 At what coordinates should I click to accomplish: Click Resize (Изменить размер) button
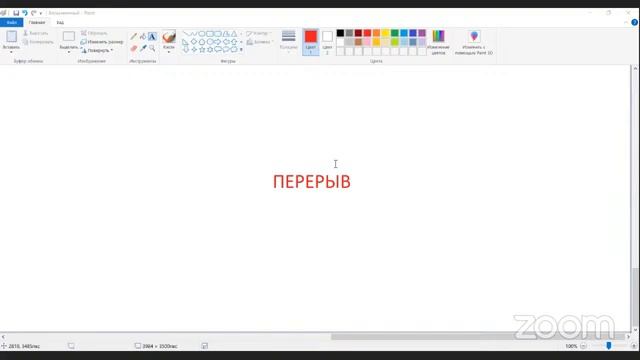tap(102, 42)
